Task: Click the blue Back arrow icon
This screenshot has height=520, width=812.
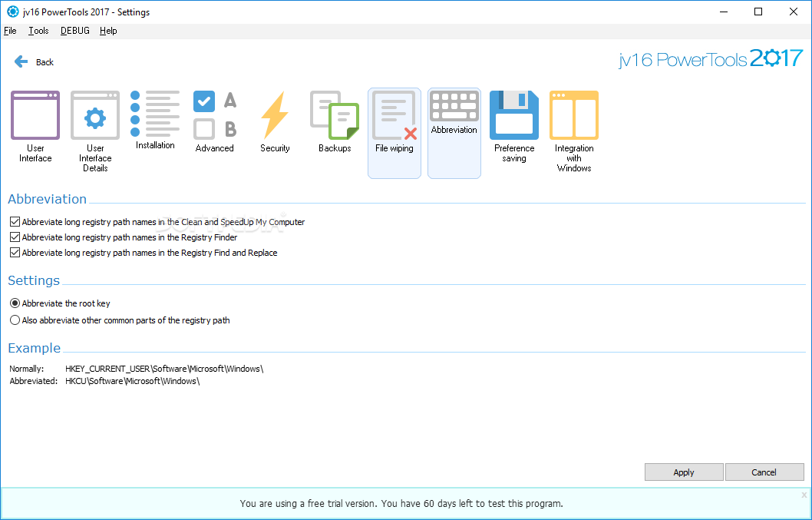Action: click(21, 61)
